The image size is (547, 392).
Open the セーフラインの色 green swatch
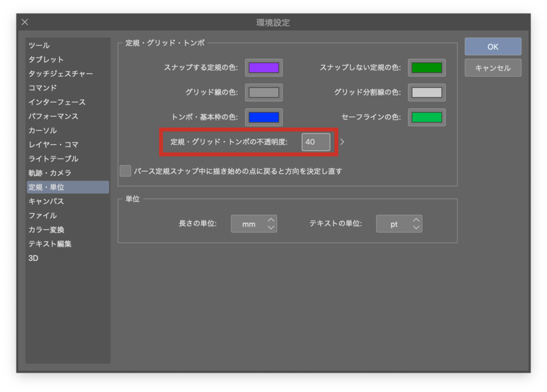point(427,117)
